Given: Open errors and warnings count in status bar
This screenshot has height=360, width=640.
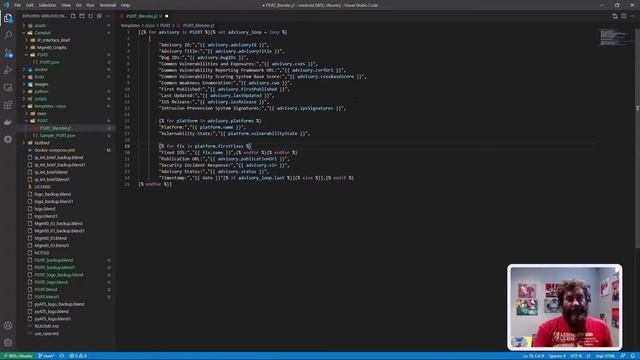Looking at the screenshot, I should (x=78, y=356).
